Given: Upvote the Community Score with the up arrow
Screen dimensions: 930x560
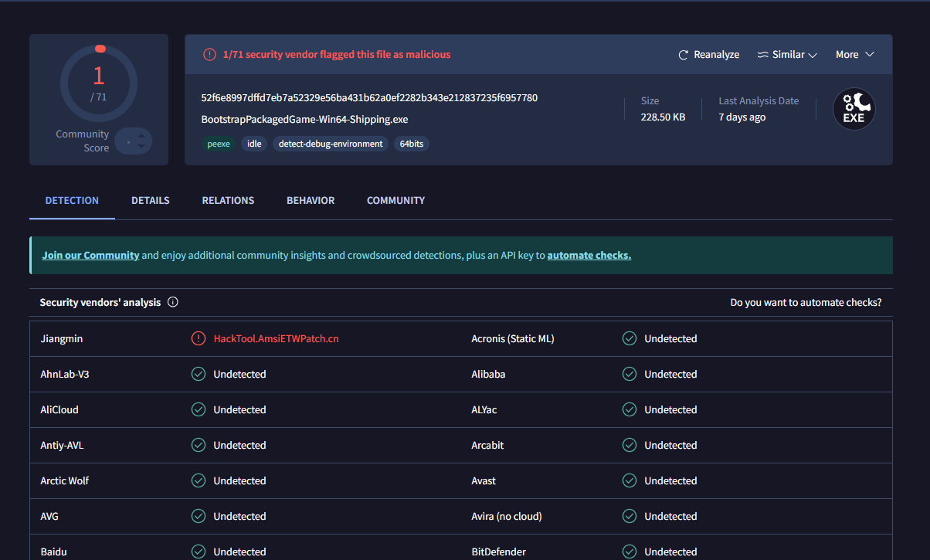Looking at the screenshot, I should pyautogui.click(x=141, y=135).
